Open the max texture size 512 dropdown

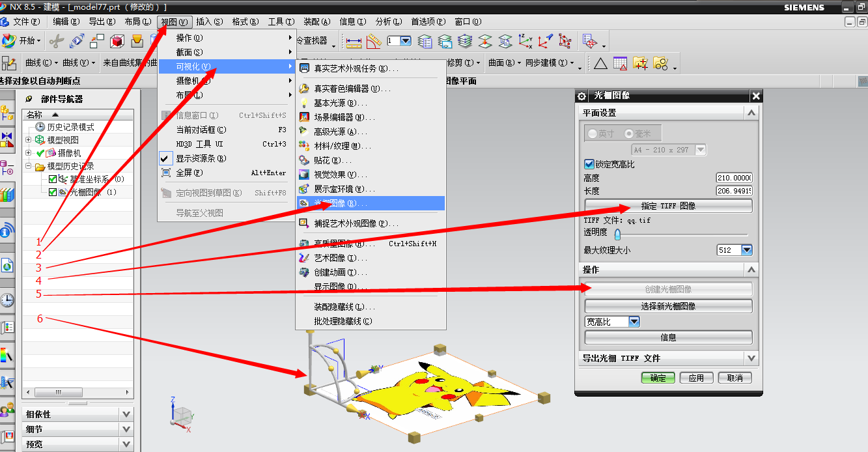coord(747,250)
